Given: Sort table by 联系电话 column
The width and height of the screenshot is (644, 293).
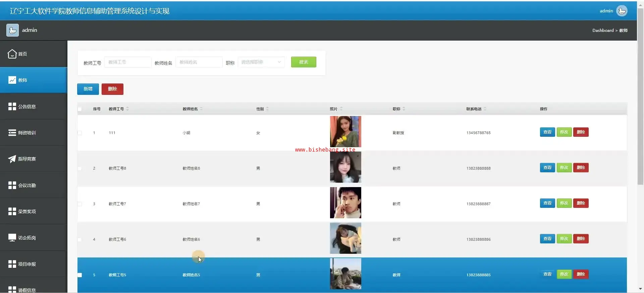Looking at the screenshot, I should [x=485, y=109].
